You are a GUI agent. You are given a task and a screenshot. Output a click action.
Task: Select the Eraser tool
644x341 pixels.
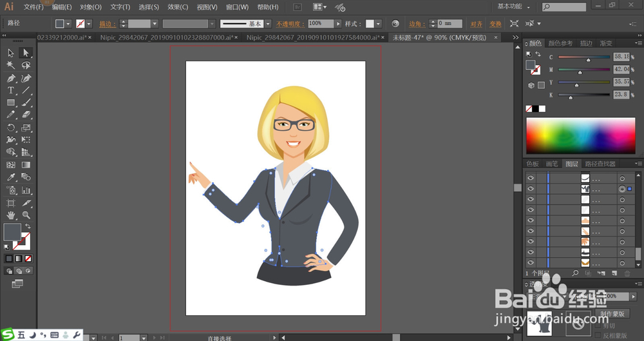click(26, 115)
